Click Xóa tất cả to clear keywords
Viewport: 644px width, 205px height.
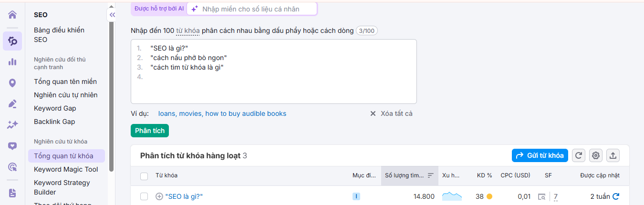(x=391, y=113)
